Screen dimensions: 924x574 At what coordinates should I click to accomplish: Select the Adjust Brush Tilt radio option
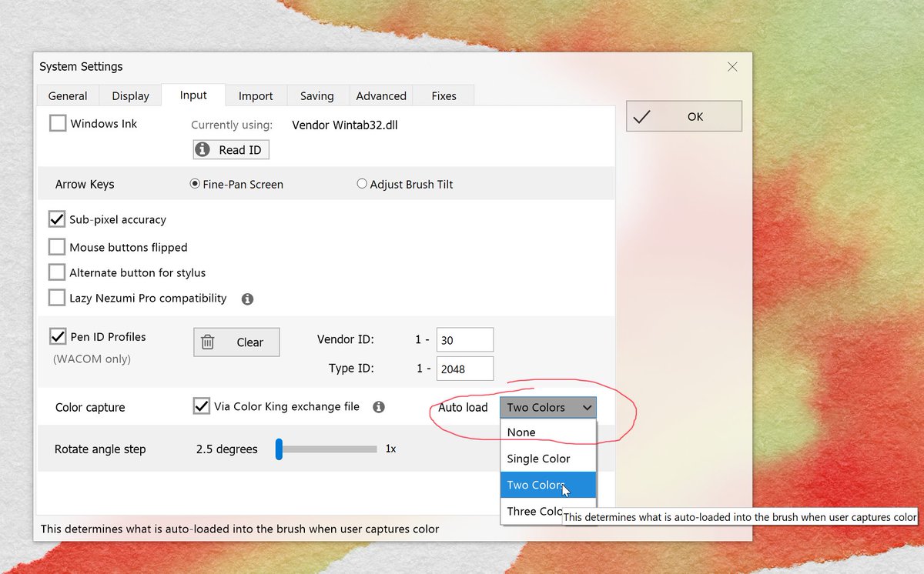(362, 184)
